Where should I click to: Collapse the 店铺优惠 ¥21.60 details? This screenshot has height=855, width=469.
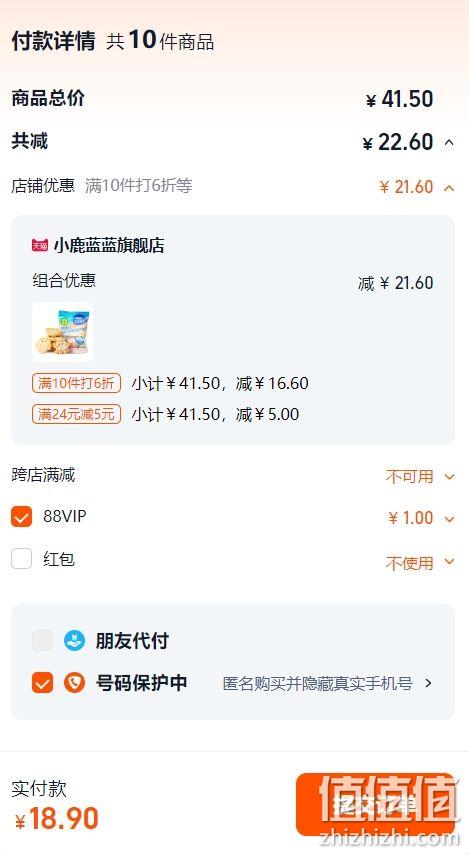click(x=449, y=188)
